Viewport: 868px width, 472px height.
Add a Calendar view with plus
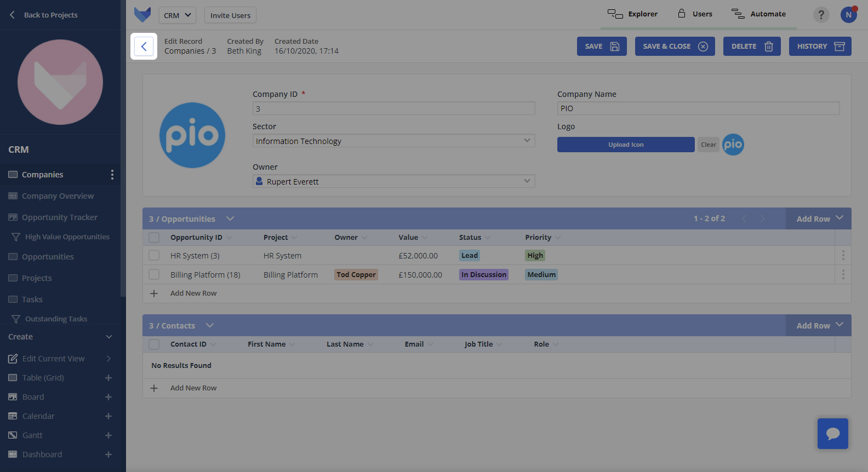click(108, 416)
